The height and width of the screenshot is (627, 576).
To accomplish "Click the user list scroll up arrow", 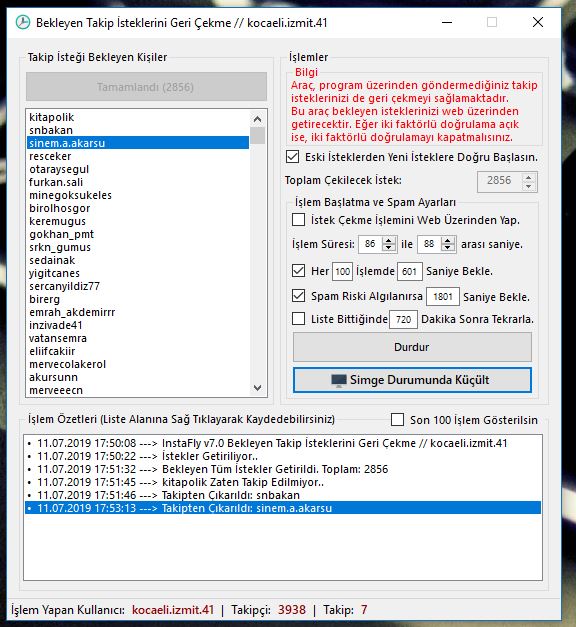I will (x=258, y=119).
